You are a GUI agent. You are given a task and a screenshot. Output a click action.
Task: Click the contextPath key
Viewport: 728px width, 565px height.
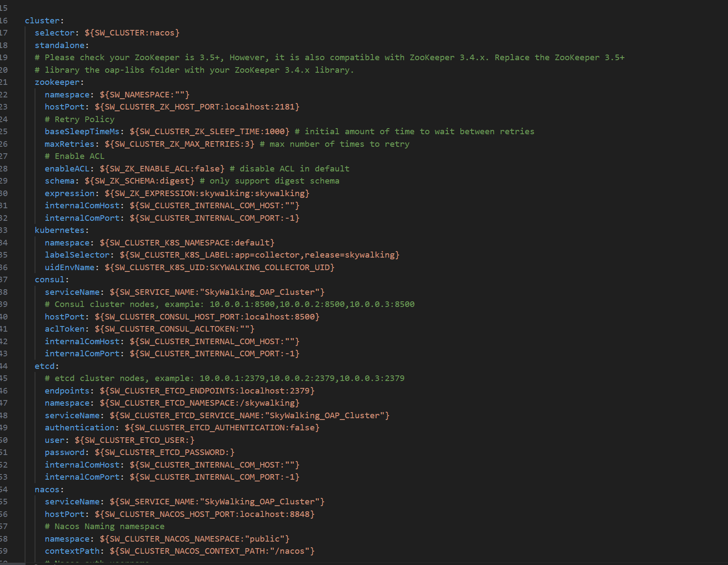click(x=72, y=551)
